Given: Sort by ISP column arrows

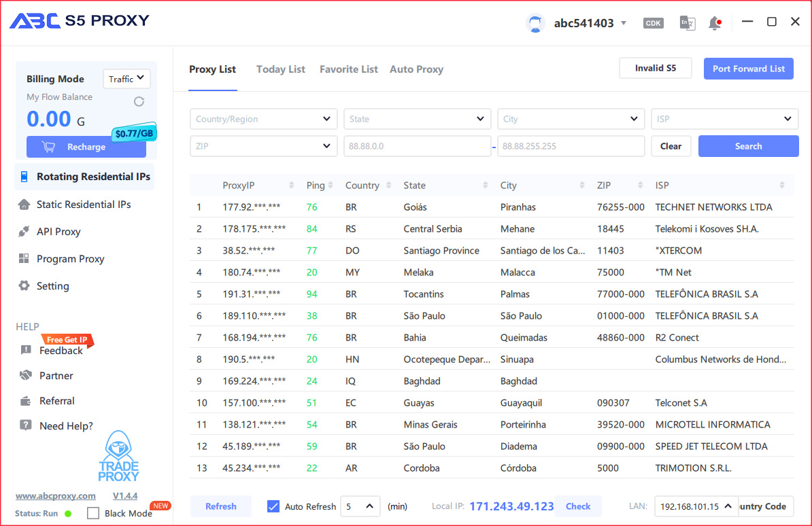Looking at the screenshot, I should point(782,186).
